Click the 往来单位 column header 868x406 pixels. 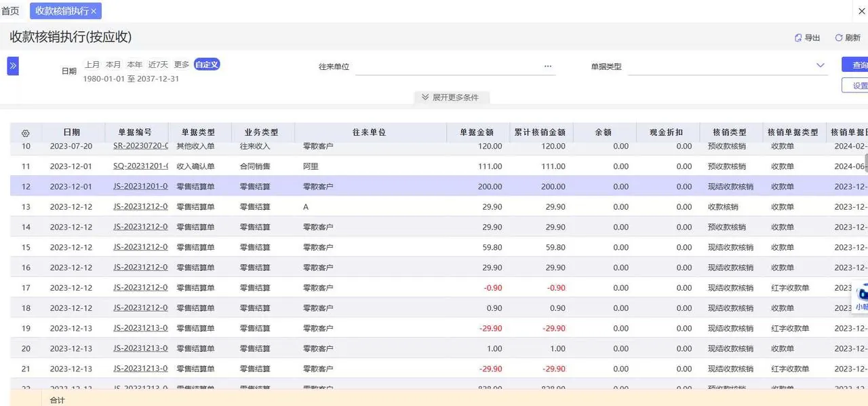coord(370,132)
